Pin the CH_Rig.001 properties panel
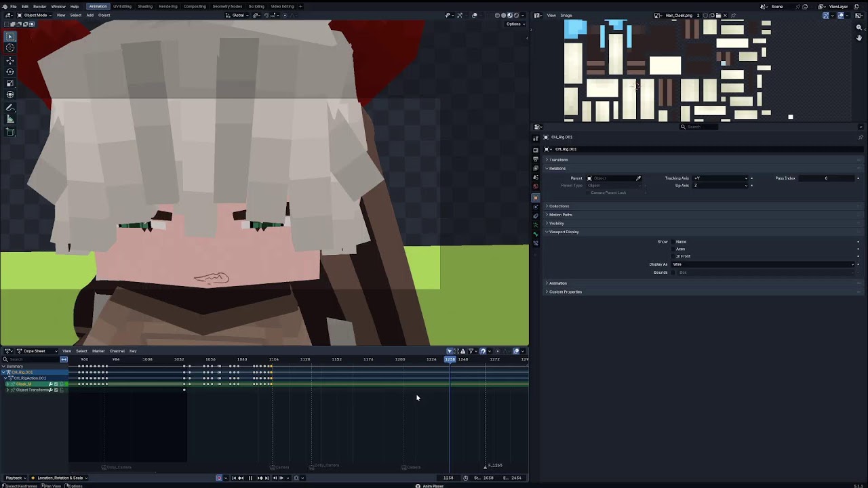This screenshot has width=868, height=488. click(861, 137)
